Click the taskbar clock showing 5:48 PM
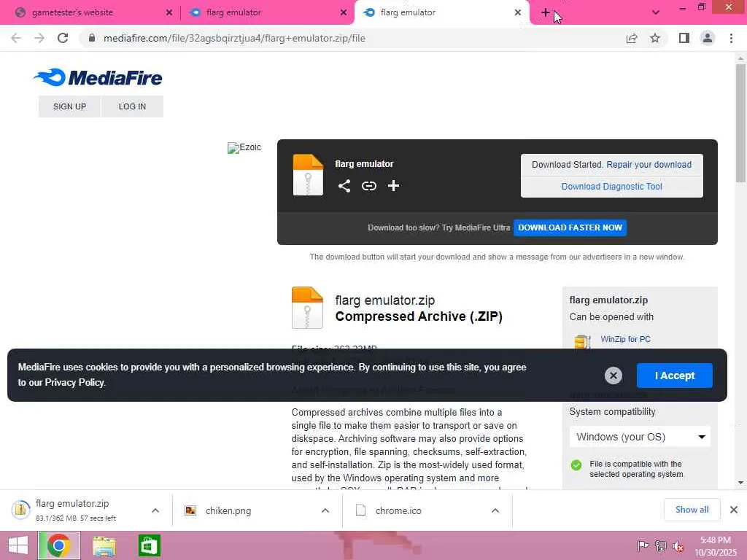The width and height of the screenshot is (747, 560). (x=715, y=545)
